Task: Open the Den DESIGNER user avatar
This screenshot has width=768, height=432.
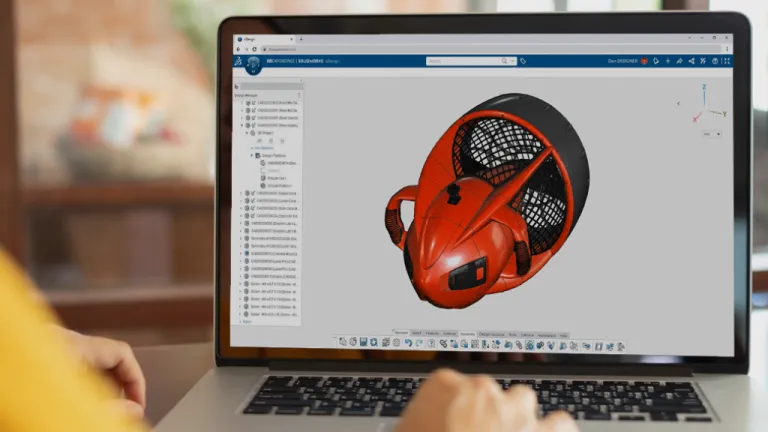Action: [x=644, y=61]
